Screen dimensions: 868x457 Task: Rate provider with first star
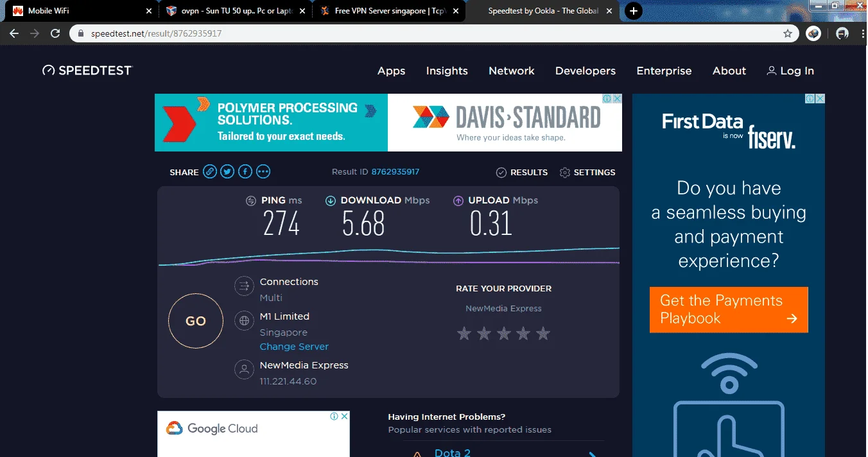(x=464, y=333)
